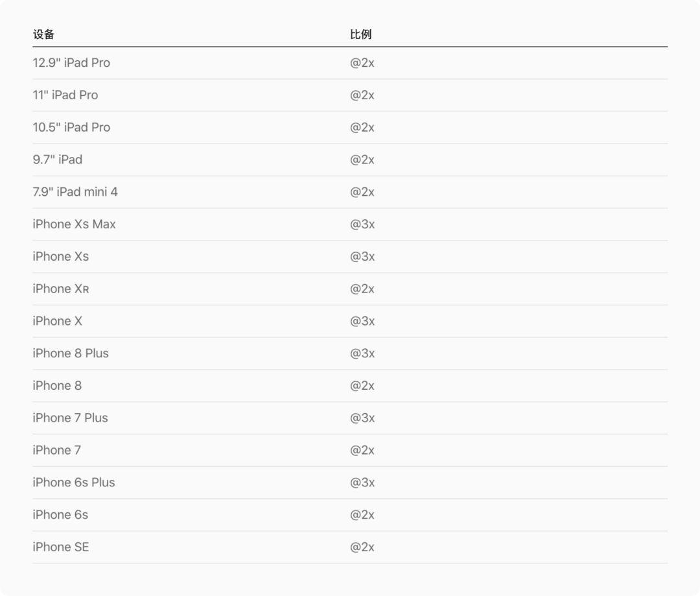Select the iPhone SE device row

pos(61,547)
